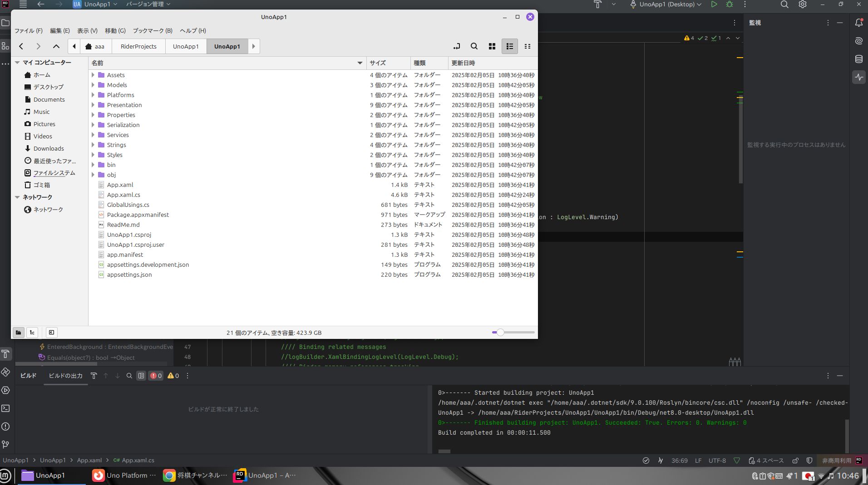
Task: Go forward in file manager history
Action: [x=39, y=46]
